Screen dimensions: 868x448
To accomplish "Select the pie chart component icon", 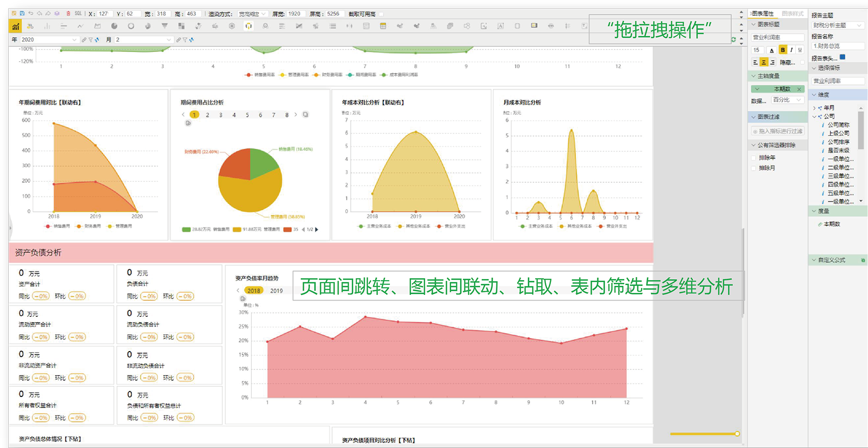I will pyautogui.click(x=114, y=26).
